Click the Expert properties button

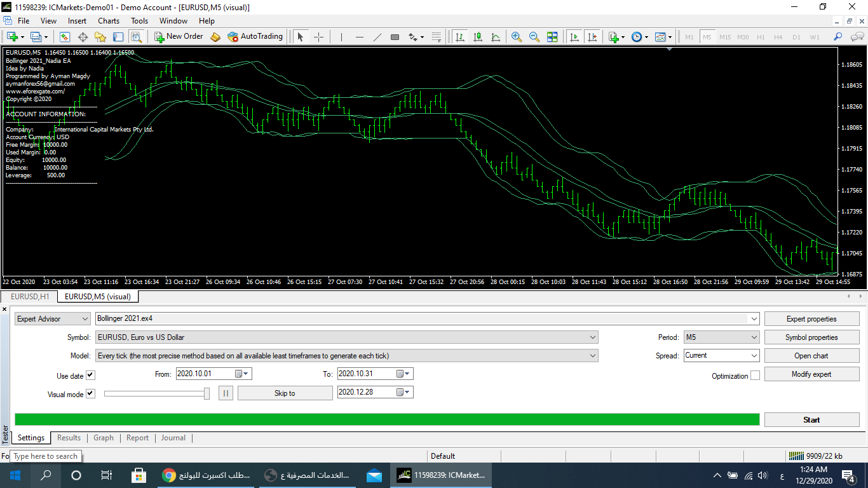click(811, 319)
